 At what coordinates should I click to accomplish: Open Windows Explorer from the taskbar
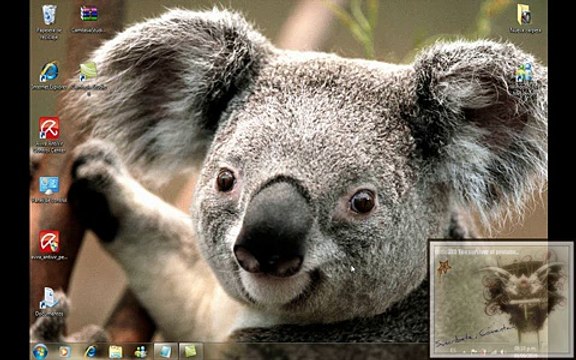tap(115, 352)
